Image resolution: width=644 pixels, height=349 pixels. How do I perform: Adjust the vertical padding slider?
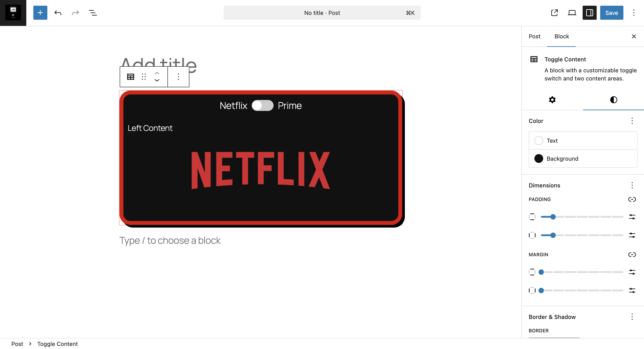[x=582, y=217]
